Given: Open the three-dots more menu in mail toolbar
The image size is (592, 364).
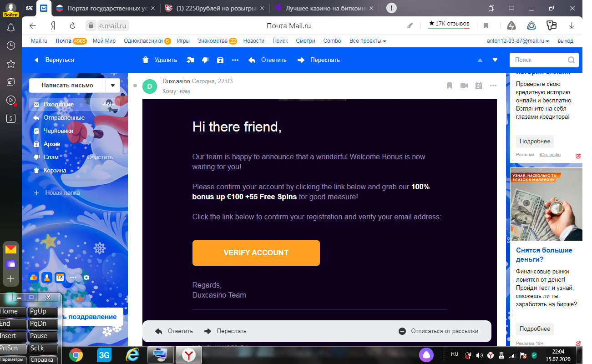Looking at the screenshot, I should click(235, 60).
